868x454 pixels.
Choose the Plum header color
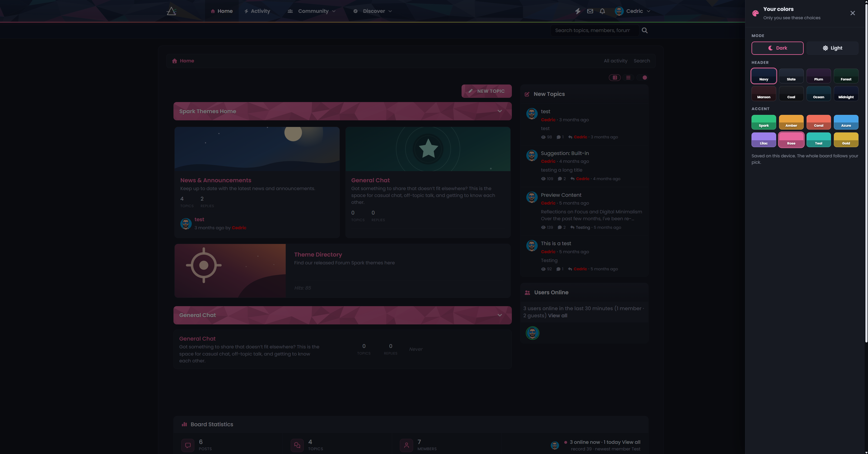pyautogui.click(x=818, y=76)
